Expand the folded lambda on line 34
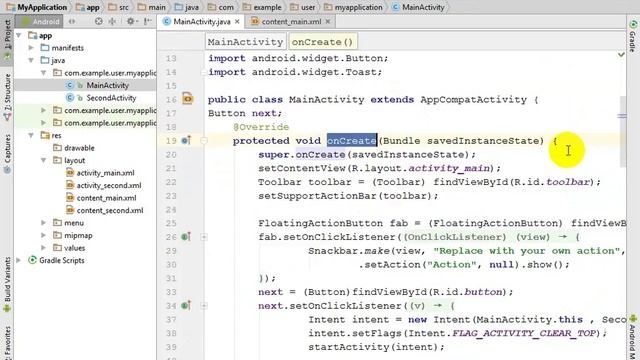 click(204, 305)
